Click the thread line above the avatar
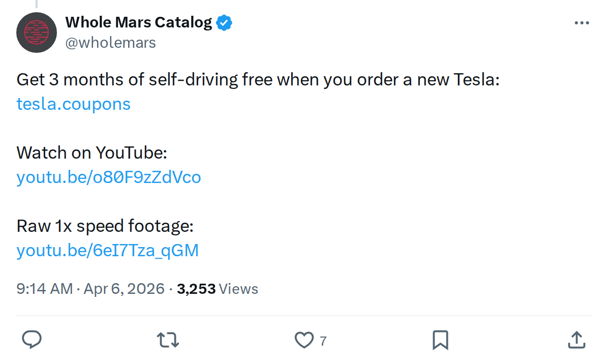Image resolution: width=608 pixels, height=364 pixels. pyautogui.click(x=37, y=4)
